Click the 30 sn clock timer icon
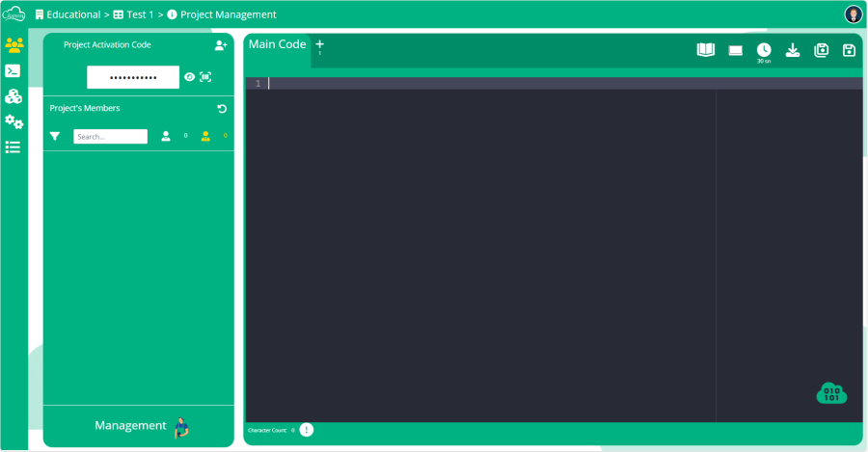868x452 pixels. point(764,50)
